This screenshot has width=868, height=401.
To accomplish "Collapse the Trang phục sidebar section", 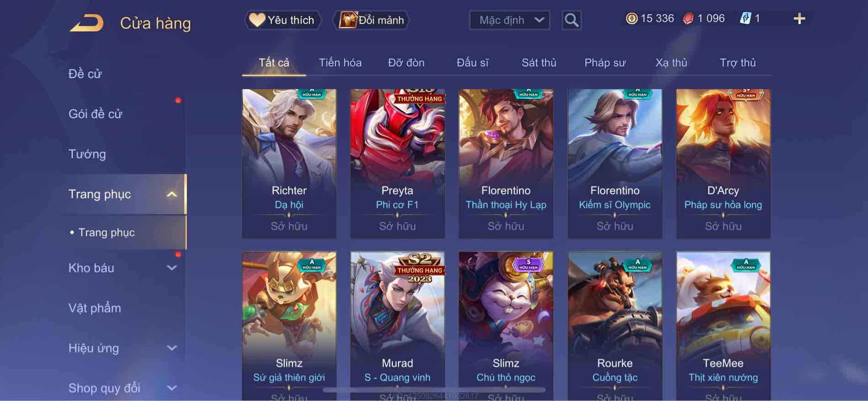I will pyautogui.click(x=172, y=194).
